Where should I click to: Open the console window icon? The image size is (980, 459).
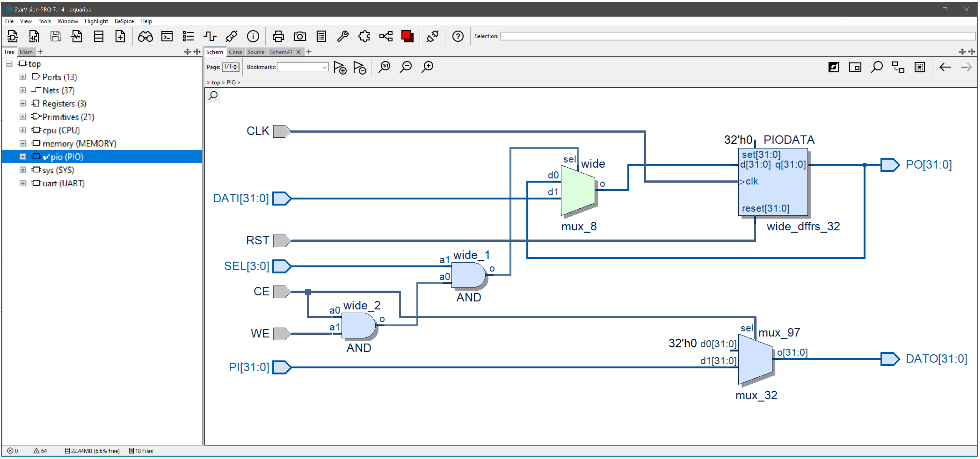(167, 36)
